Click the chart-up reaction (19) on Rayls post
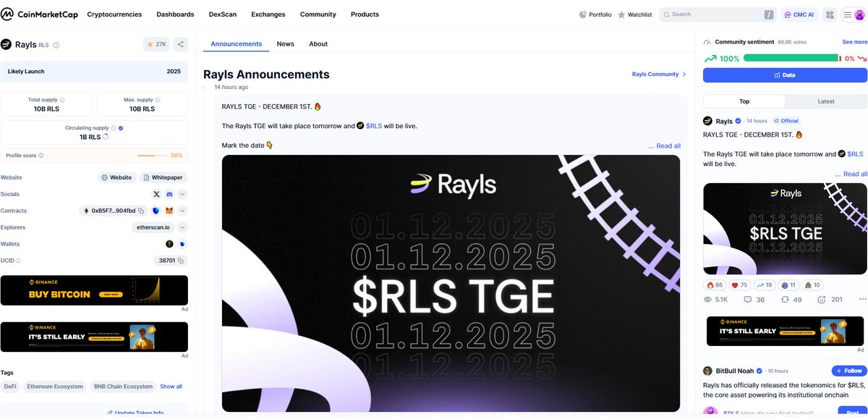Viewport: 868px width, 417px height. click(x=765, y=285)
